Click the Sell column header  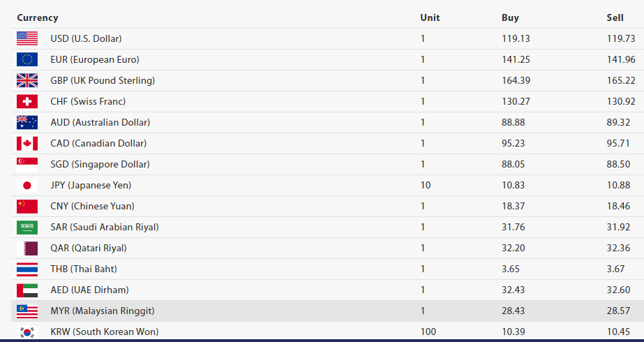pyautogui.click(x=615, y=17)
